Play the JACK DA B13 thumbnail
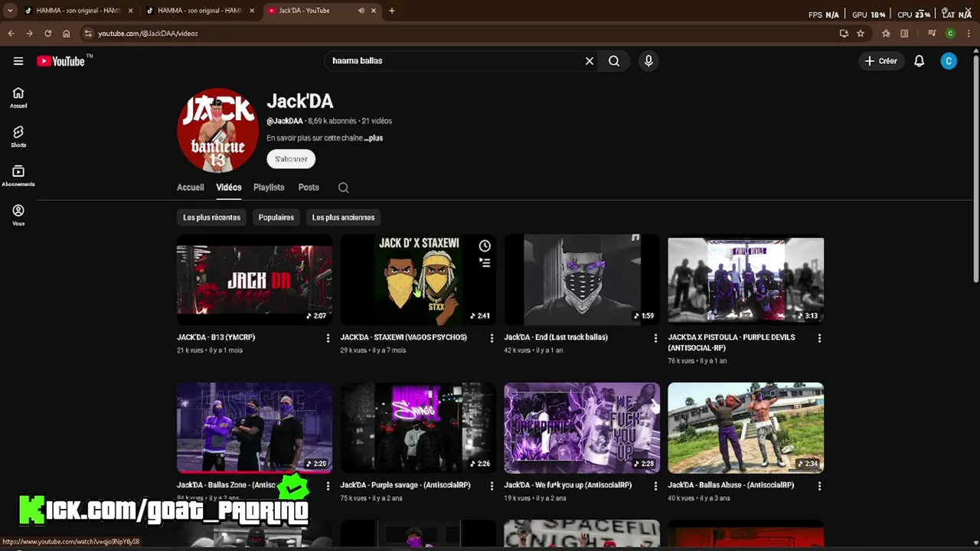The image size is (980, 551). tap(254, 280)
